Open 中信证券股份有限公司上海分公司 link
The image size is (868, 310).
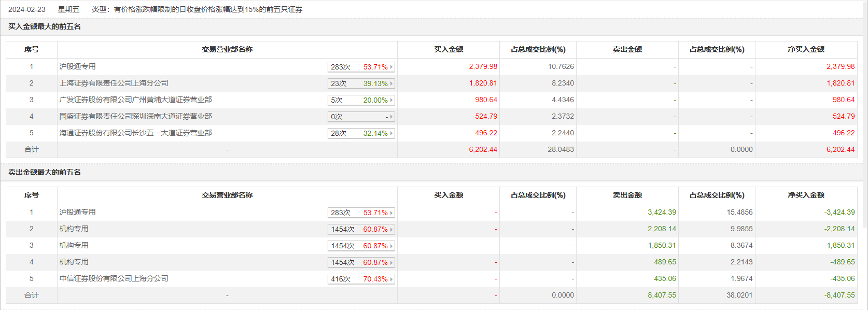114,278
